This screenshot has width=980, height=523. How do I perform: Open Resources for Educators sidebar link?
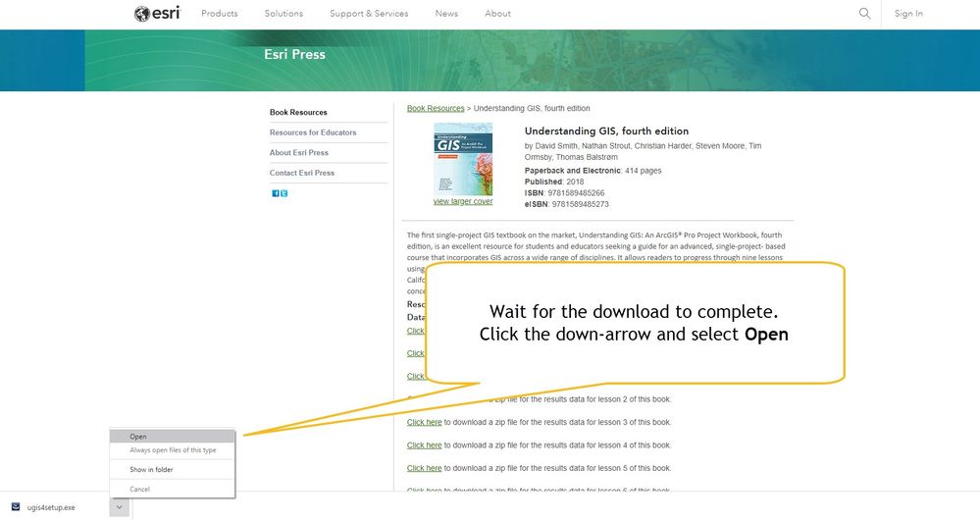(313, 132)
